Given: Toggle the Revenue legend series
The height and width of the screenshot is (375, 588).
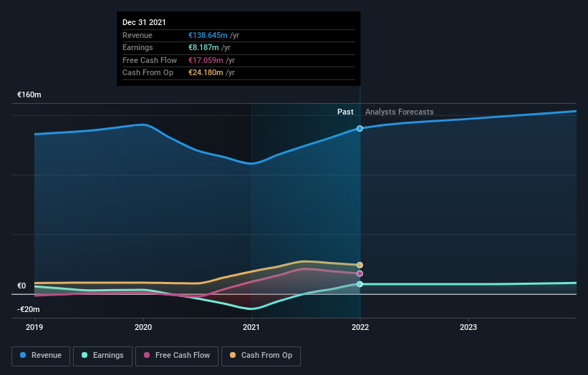Looking at the screenshot, I should tap(41, 356).
